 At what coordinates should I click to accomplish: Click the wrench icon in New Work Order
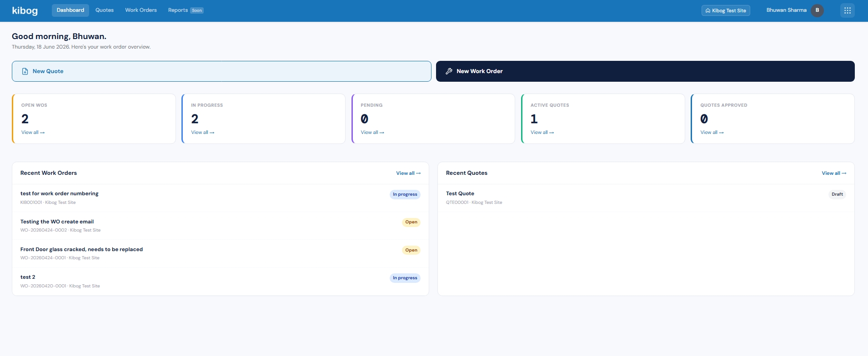[x=449, y=71]
